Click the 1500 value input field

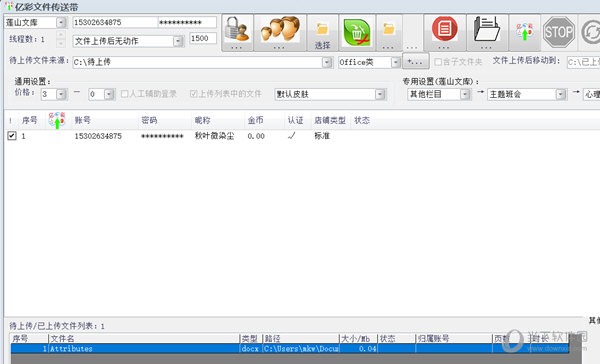203,38
